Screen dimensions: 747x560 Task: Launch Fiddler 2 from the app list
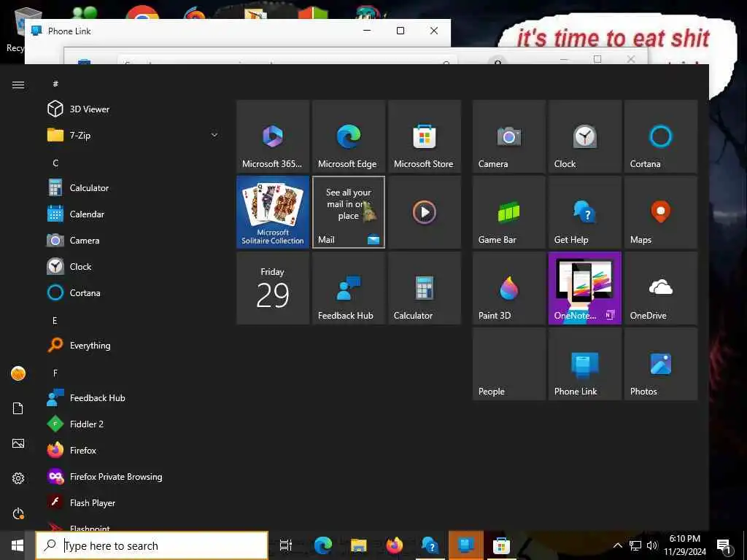point(133,424)
